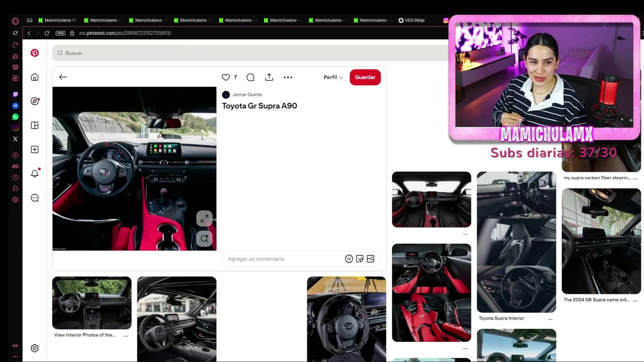Open options for 'my supra carbon fiber' pin

635,178
